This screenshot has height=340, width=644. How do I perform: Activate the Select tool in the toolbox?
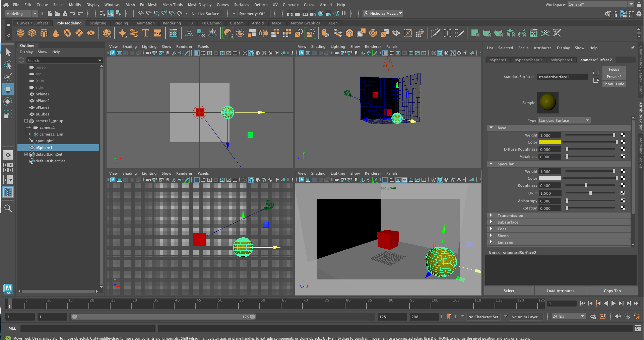pos(8,53)
